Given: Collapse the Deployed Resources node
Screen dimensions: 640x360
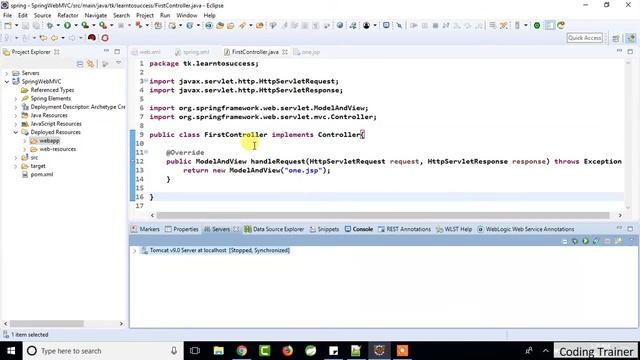Looking at the screenshot, I should [16, 132].
